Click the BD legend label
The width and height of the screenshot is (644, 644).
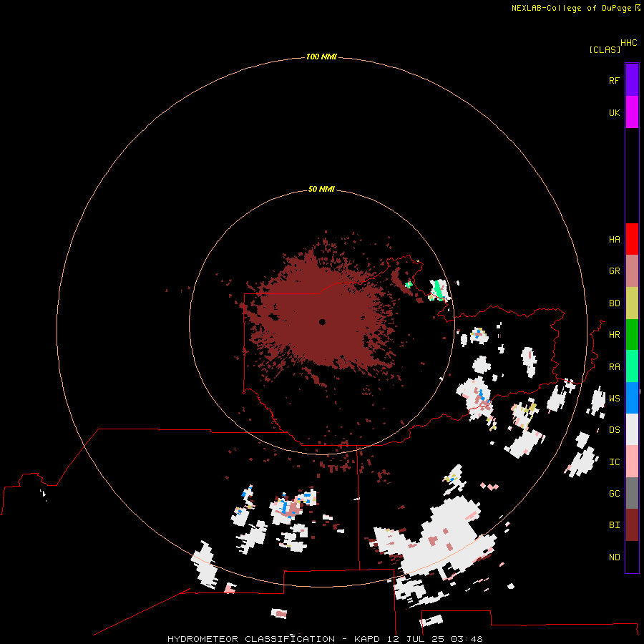coord(614,303)
